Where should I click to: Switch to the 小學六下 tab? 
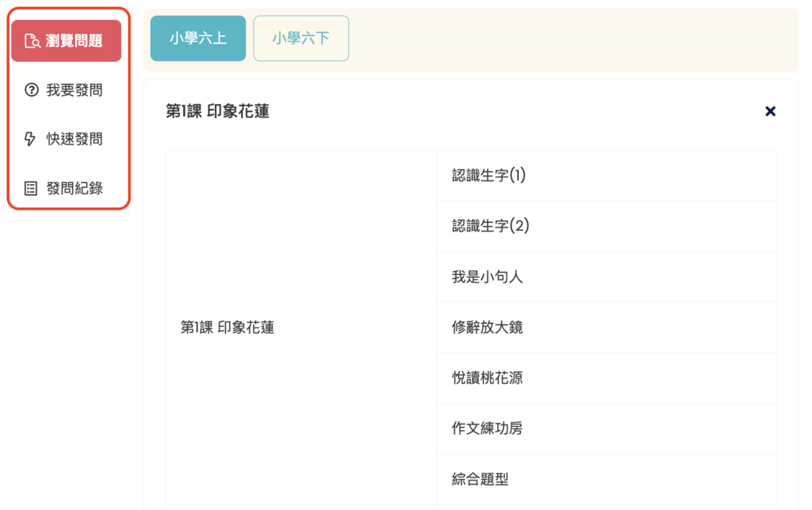pos(301,38)
